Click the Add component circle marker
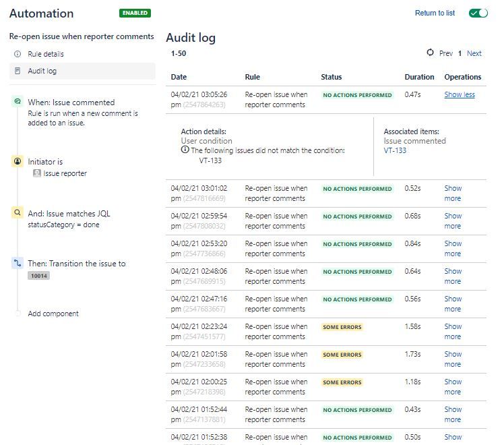 pyautogui.click(x=18, y=313)
